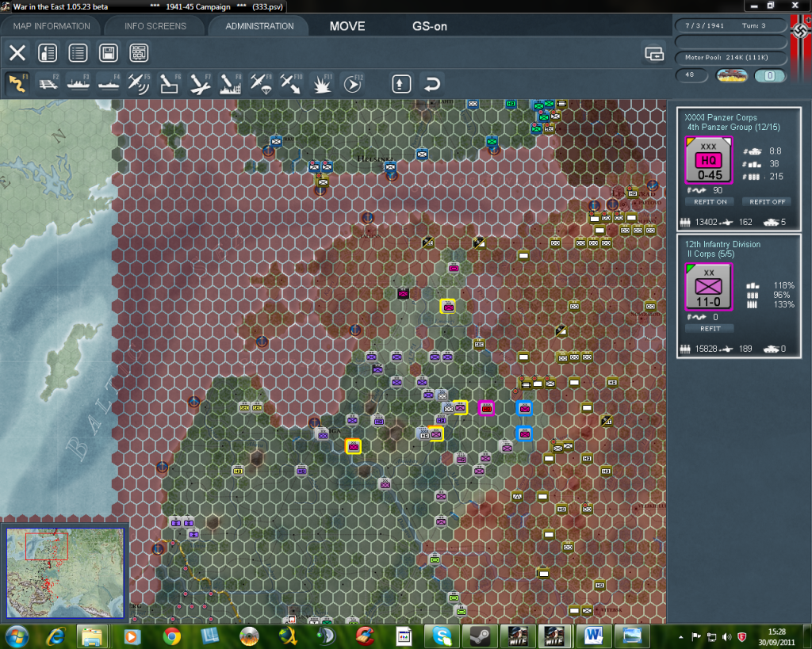Click the X icon in Administration toolbar
Image resolution: width=812 pixels, height=649 pixels.
click(x=17, y=53)
